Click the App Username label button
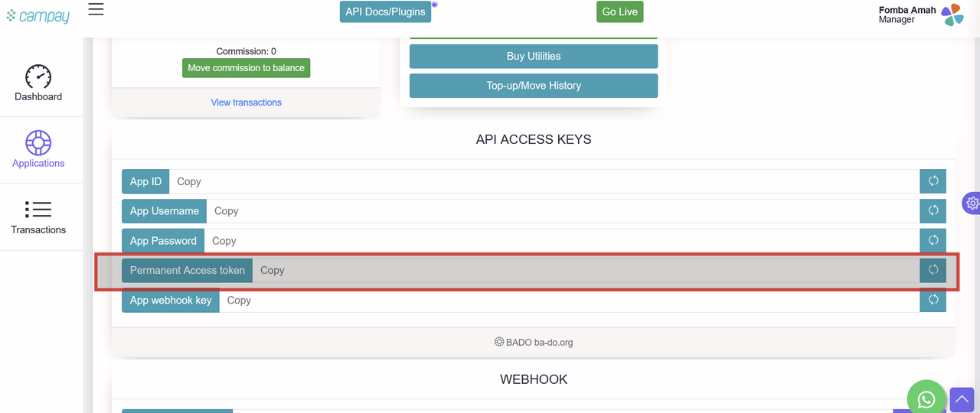The width and height of the screenshot is (980, 413). pyautogui.click(x=164, y=211)
